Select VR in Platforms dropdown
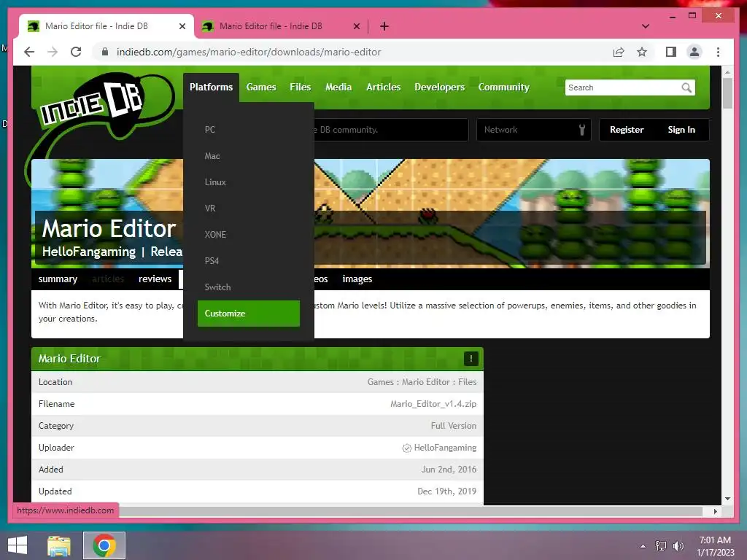 (249, 208)
